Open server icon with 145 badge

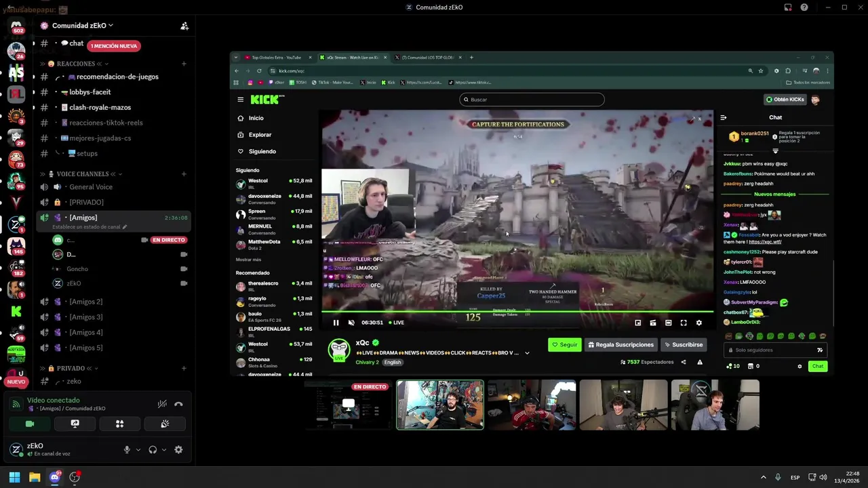click(x=16, y=246)
